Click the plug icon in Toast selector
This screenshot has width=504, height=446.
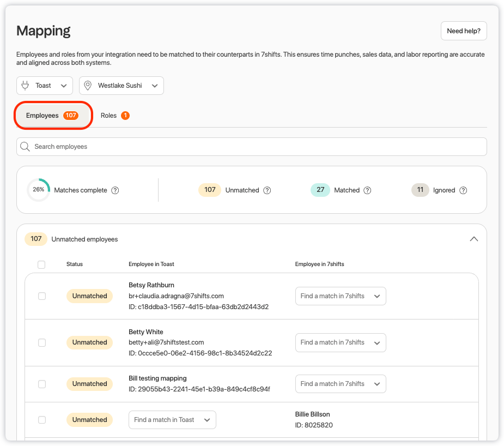click(x=25, y=86)
